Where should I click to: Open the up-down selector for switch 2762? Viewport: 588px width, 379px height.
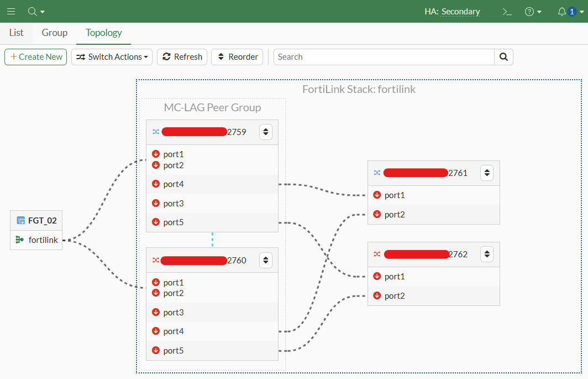click(x=487, y=255)
